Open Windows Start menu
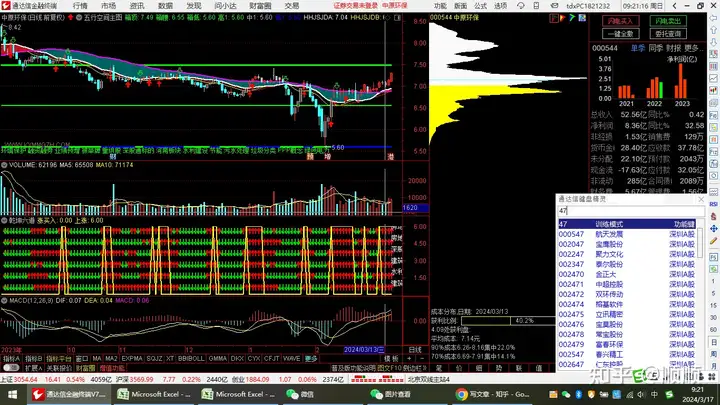This screenshot has height=405, width=720. pyautogui.click(x=12, y=394)
